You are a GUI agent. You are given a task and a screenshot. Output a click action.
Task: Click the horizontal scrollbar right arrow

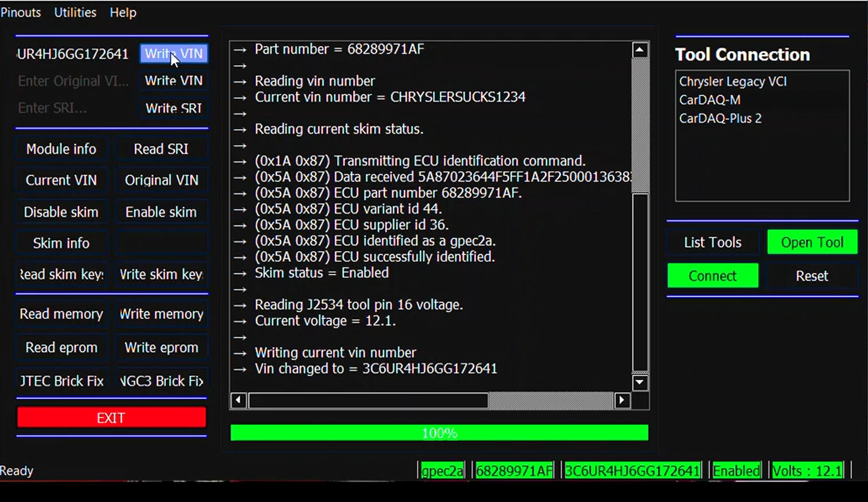[622, 400]
